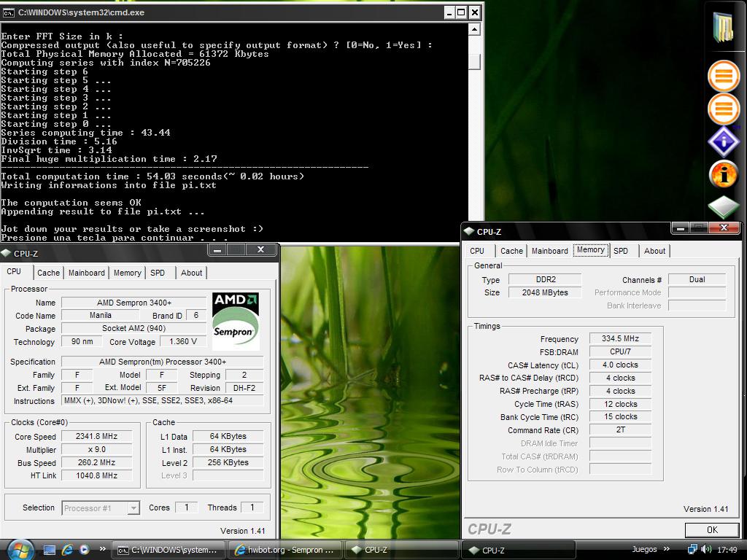The image size is (747, 560).
Task: Click the memory Size field 2048 MBytes
Action: pyautogui.click(x=546, y=292)
